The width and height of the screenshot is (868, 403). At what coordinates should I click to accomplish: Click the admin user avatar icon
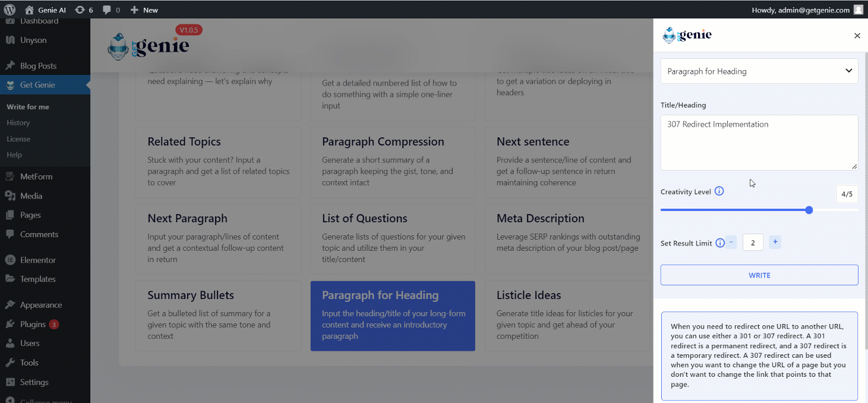[858, 10]
